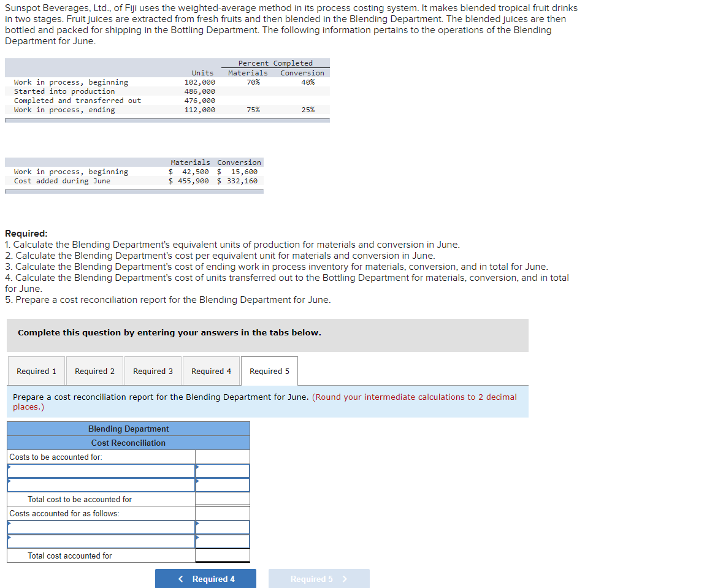Select the amount field in the first 'costs accounted for' row
Screen dimensions: 715x588
click(222, 527)
